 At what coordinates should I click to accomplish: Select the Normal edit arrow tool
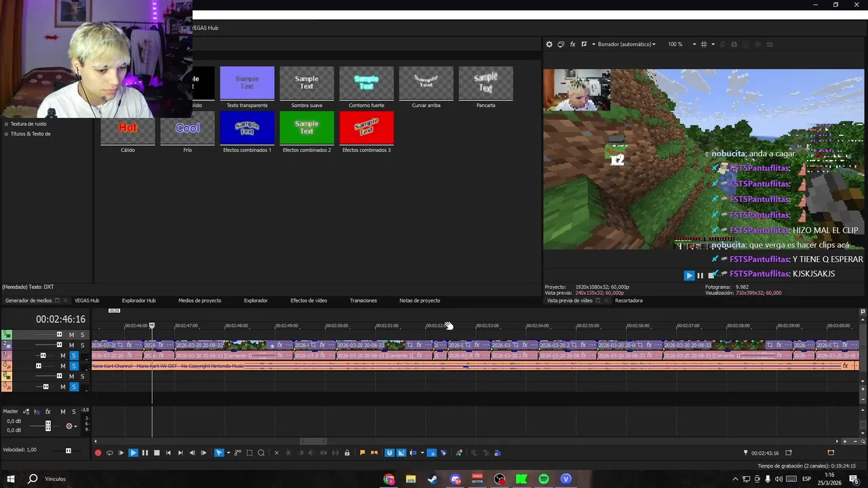click(219, 453)
